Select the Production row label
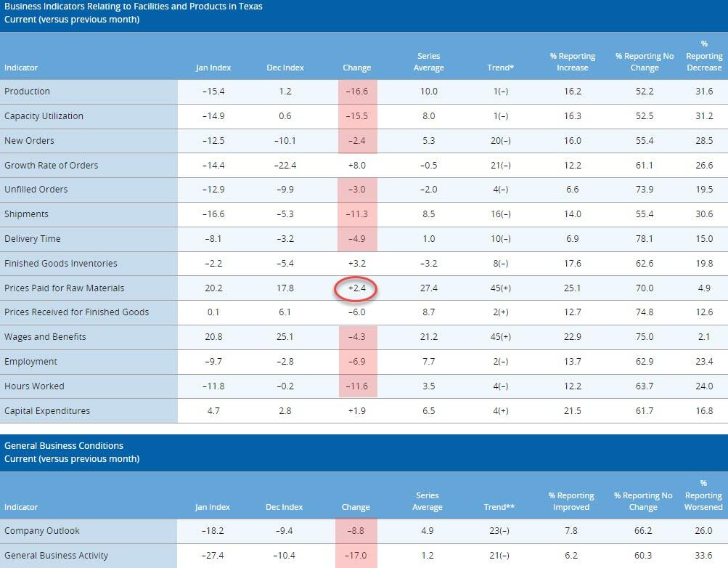The height and width of the screenshot is (568, 728). click(28, 92)
